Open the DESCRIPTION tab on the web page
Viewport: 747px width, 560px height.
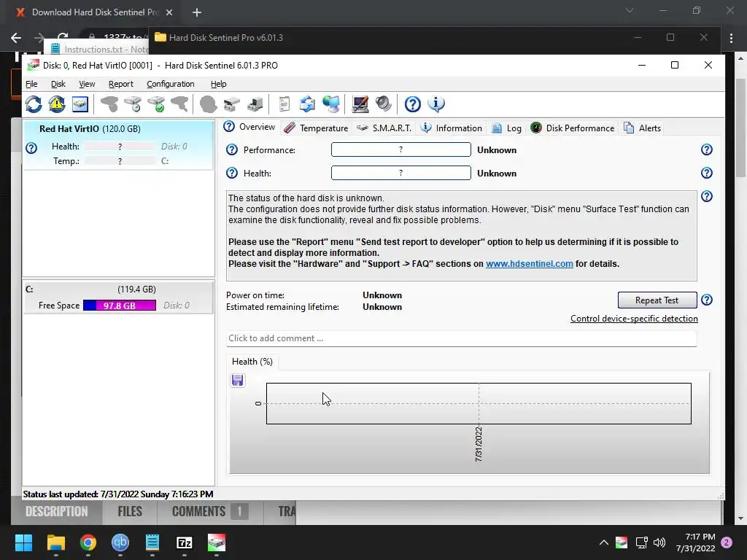coord(57,511)
